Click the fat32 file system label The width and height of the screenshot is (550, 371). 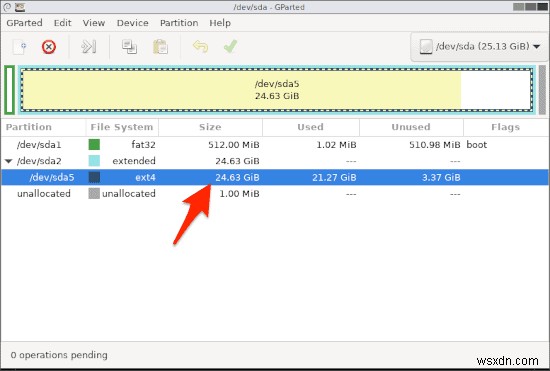click(143, 144)
